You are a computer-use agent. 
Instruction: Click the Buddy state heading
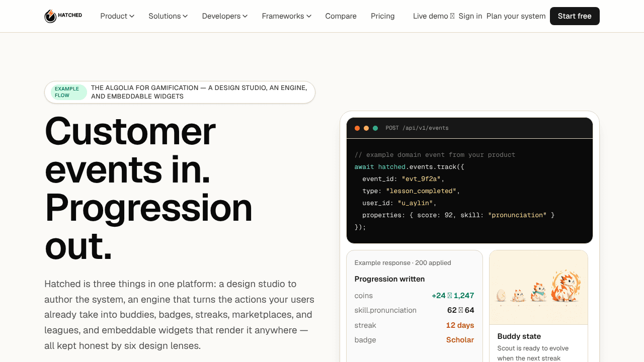tap(519, 336)
